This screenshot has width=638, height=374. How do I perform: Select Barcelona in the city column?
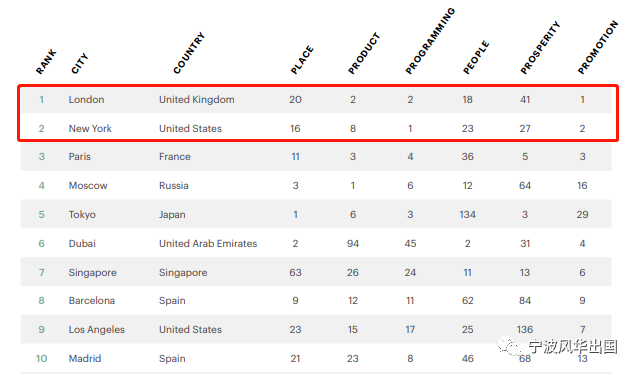click(x=92, y=300)
